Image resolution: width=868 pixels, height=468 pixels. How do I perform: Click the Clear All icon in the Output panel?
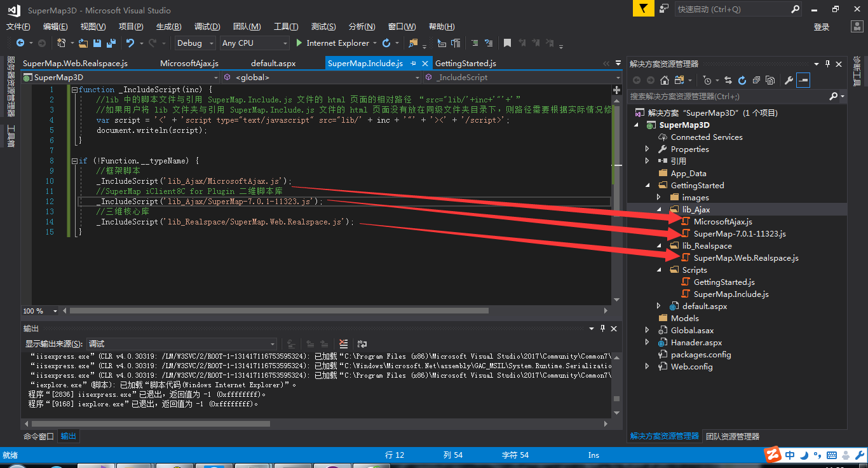pos(344,343)
